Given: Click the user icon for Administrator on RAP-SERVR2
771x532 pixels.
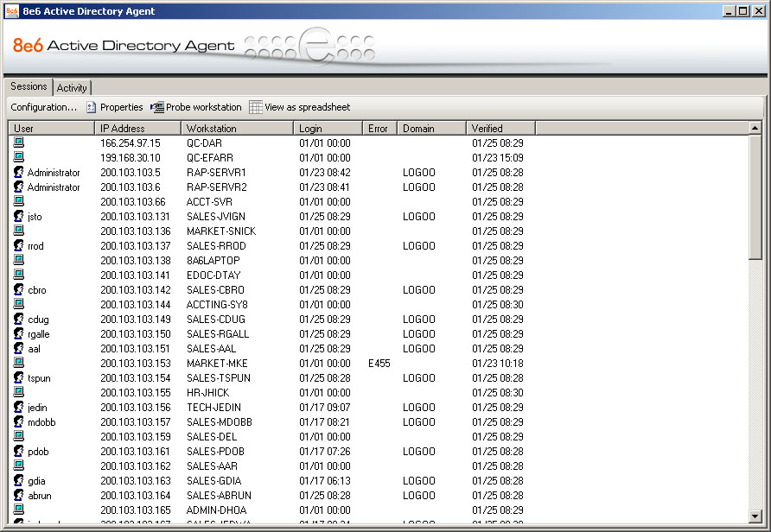Looking at the screenshot, I should pyautogui.click(x=19, y=187).
